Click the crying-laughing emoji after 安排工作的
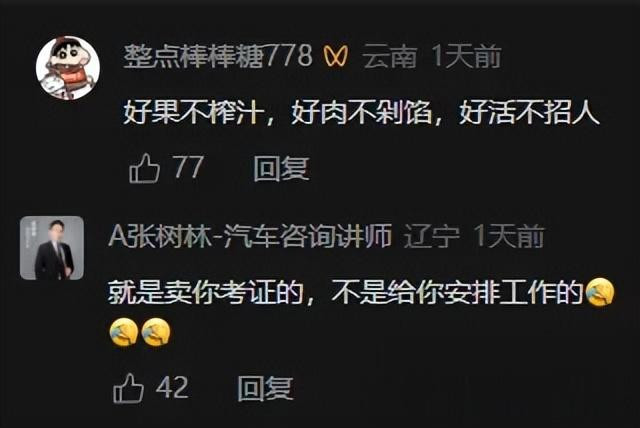 coord(600,292)
